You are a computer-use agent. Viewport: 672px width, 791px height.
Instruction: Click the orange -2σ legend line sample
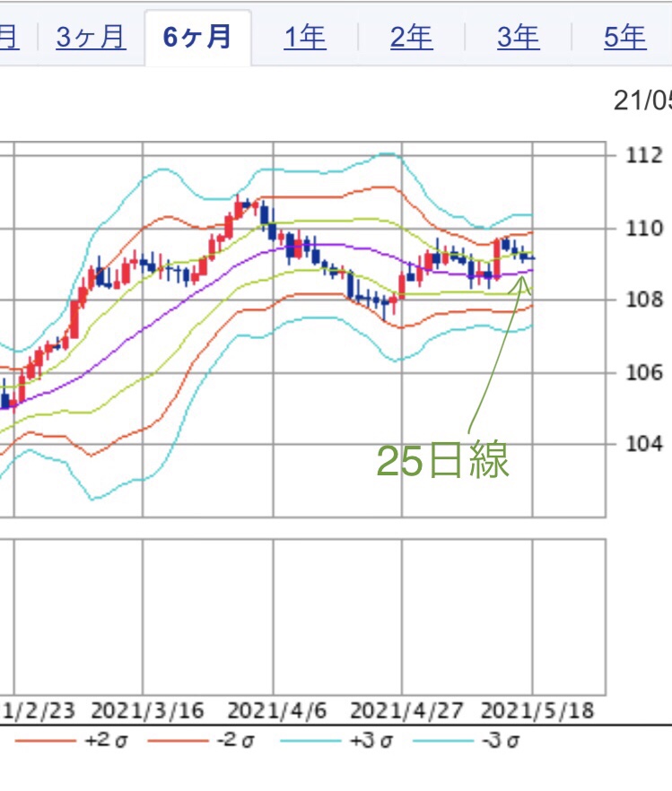(178, 741)
